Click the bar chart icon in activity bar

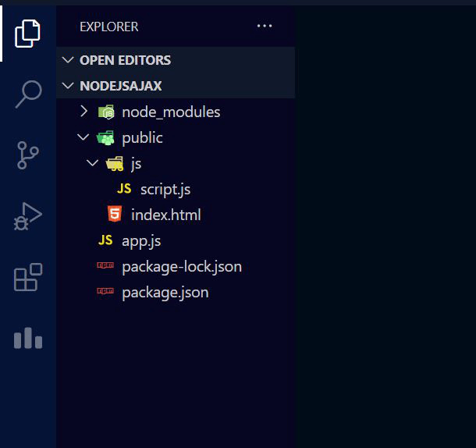(28, 338)
